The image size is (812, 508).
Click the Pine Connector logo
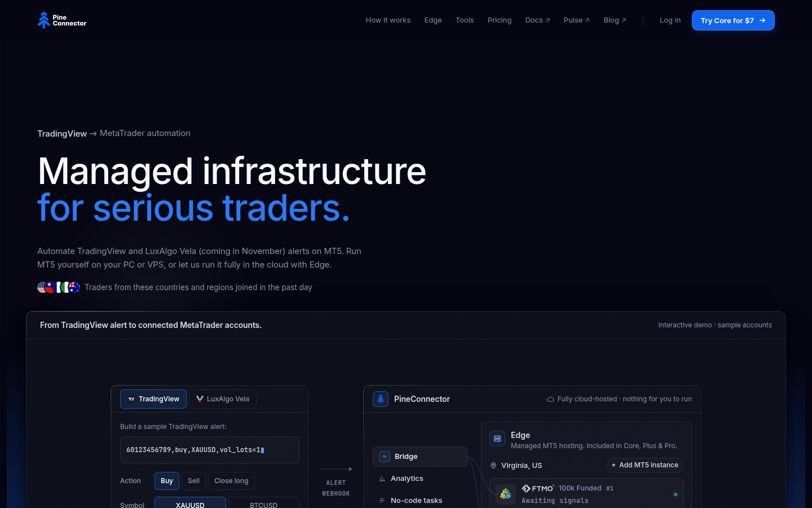point(62,20)
